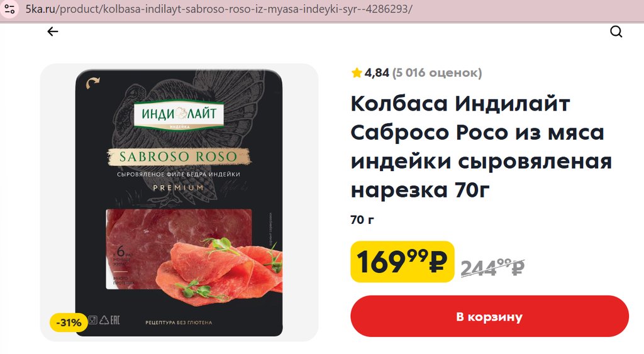Click the -31% discount badge
The image size is (644, 354).
[x=69, y=323]
